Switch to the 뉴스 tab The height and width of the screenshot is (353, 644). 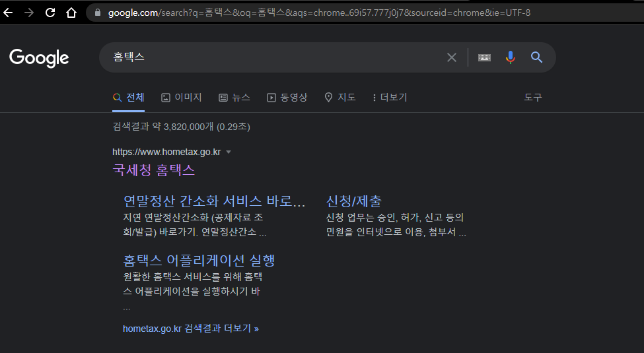(x=234, y=98)
